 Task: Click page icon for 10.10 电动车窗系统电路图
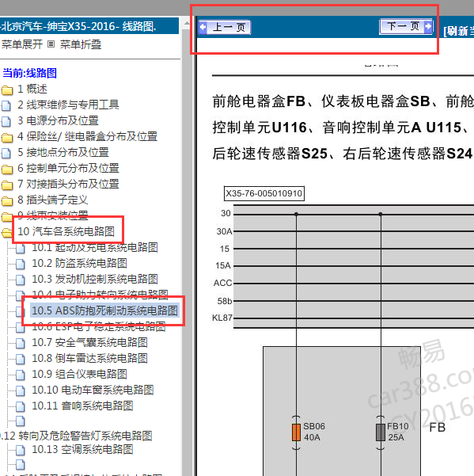[21, 390]
